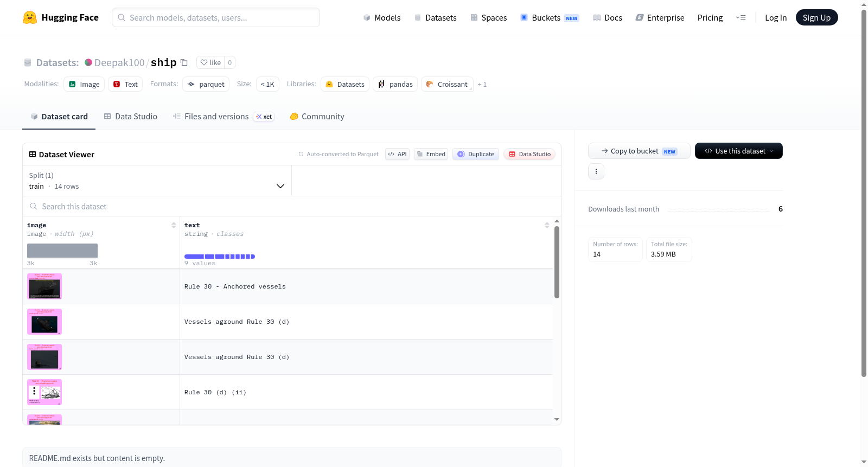Show the +1 more libraries
The height and width of the screenshot is (467, 868).
pos(482,85)
